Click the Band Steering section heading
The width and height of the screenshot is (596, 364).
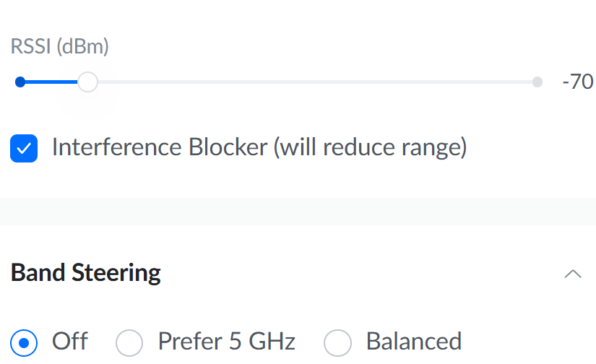pyautogui.click(x=86, y=273)
